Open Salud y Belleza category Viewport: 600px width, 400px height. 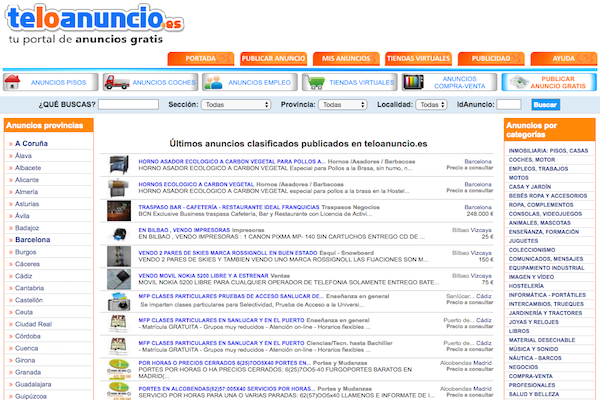[x=534, y=394]
